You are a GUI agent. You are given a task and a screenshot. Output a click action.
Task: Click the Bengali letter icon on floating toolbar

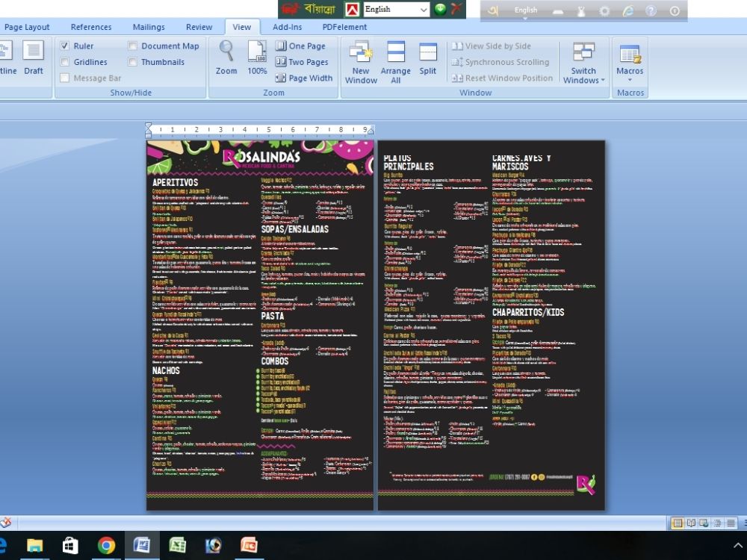[493, 10]
